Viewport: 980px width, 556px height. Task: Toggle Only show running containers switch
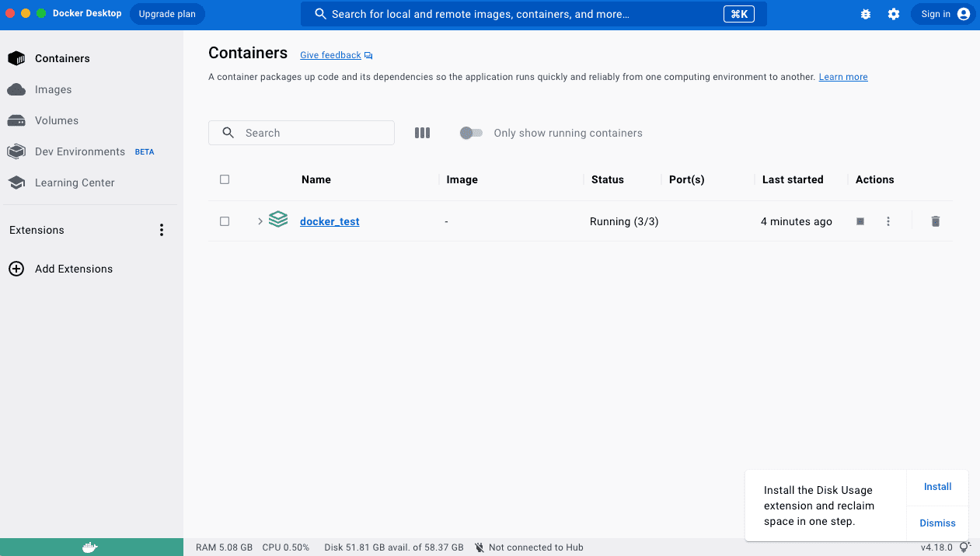point(471,133)
